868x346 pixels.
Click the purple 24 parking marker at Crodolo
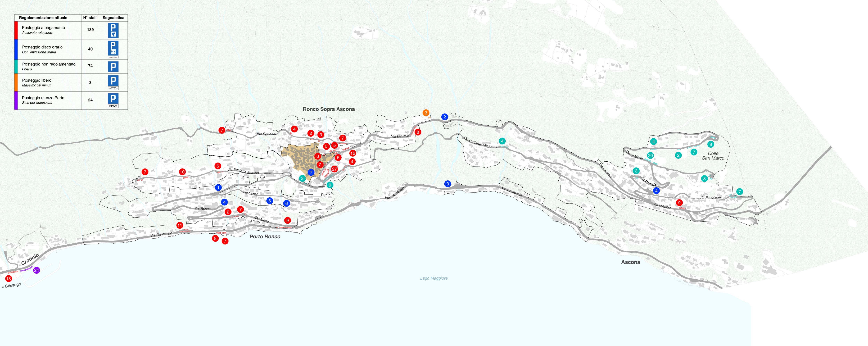point(36,270)
